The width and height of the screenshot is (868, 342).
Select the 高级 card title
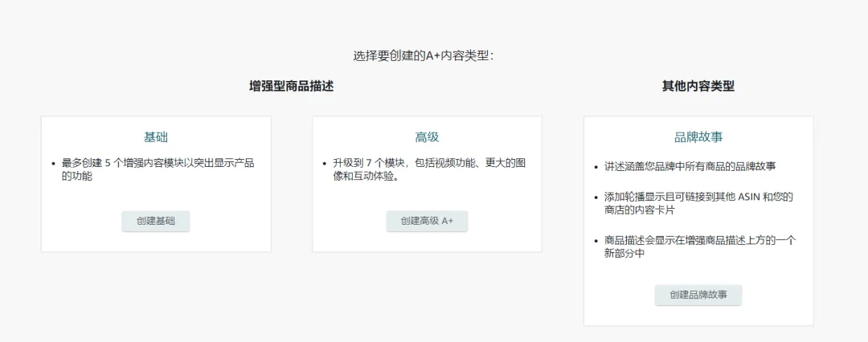click(x=427, y=137)
